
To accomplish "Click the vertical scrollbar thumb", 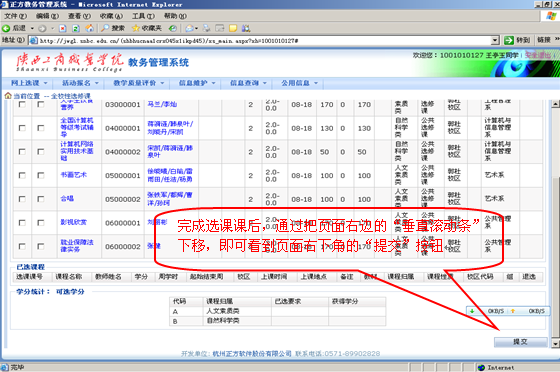I will (x=555, y=257).
